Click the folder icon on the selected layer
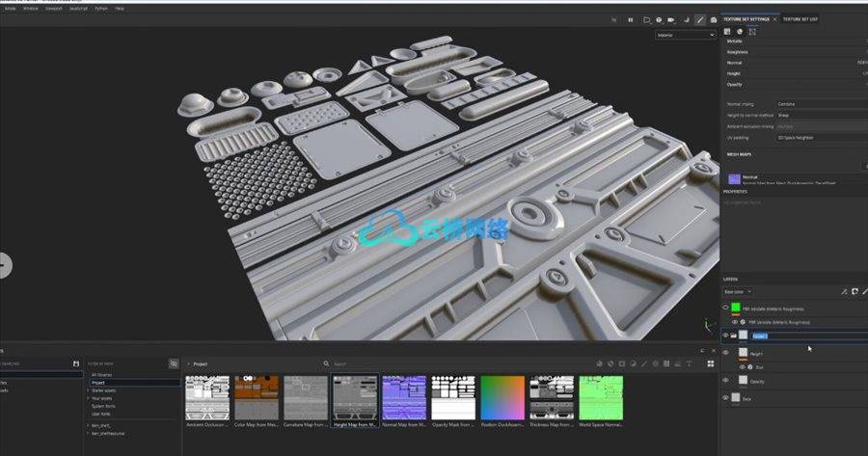Screen dimensions: 868x456 734,335
